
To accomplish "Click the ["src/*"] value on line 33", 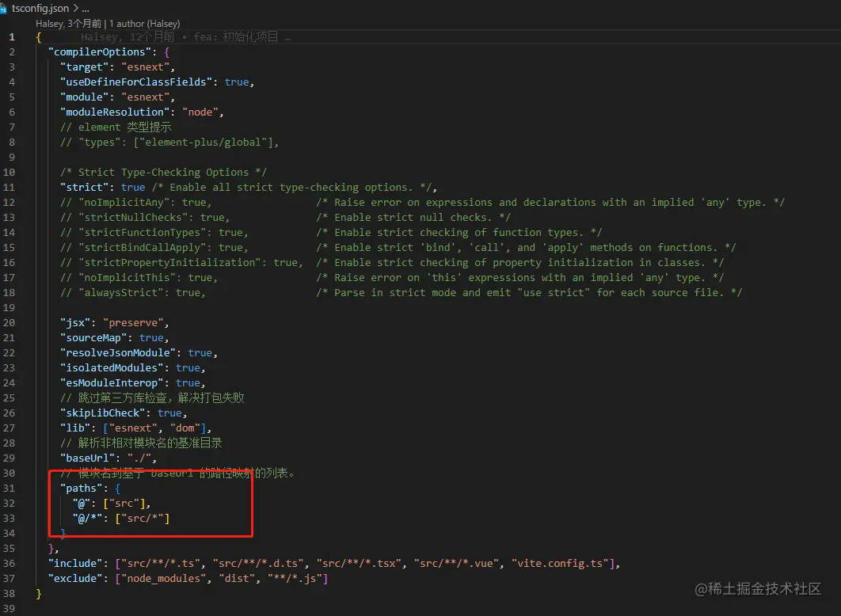I will coord(142,518).
